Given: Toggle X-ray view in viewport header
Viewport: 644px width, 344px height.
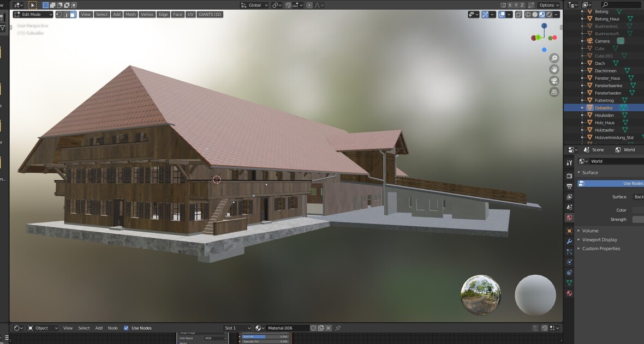Looking at the screenshot, I should (x=518, y=15).
